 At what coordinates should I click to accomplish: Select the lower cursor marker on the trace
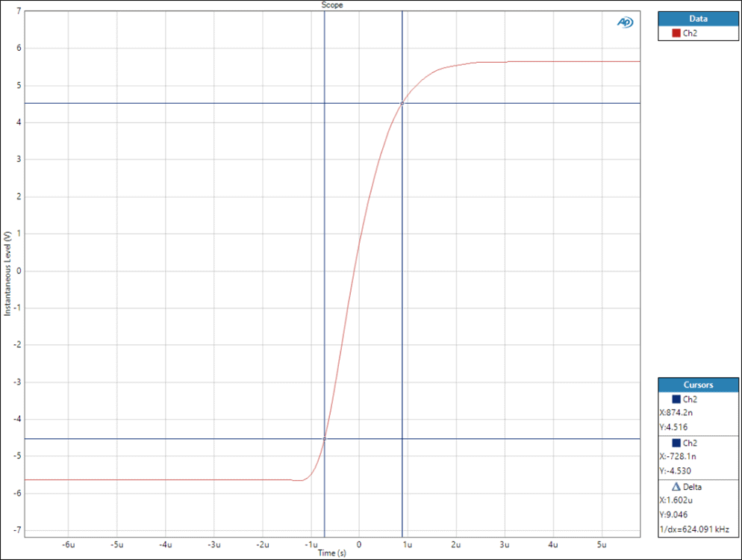coord(324,439)
